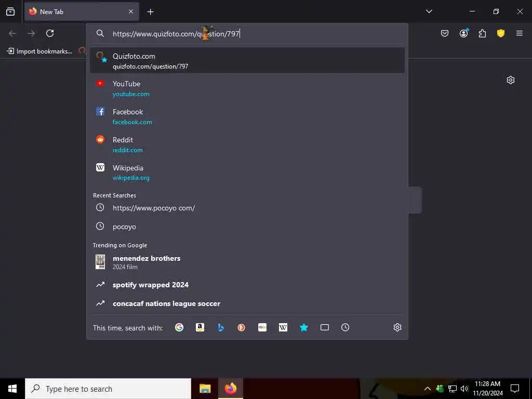The height and width of the screenshot is (399, 532).
Task: Search with Google one-off icon
Action: 179,327
